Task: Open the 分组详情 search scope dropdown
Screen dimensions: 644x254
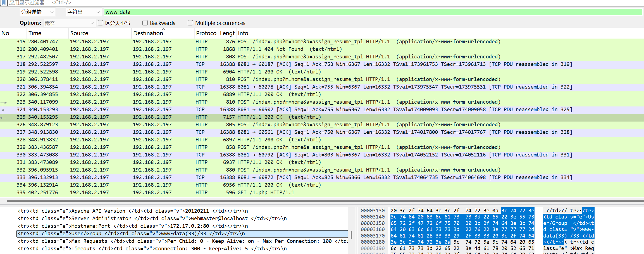Action: (x=38, y=12)
